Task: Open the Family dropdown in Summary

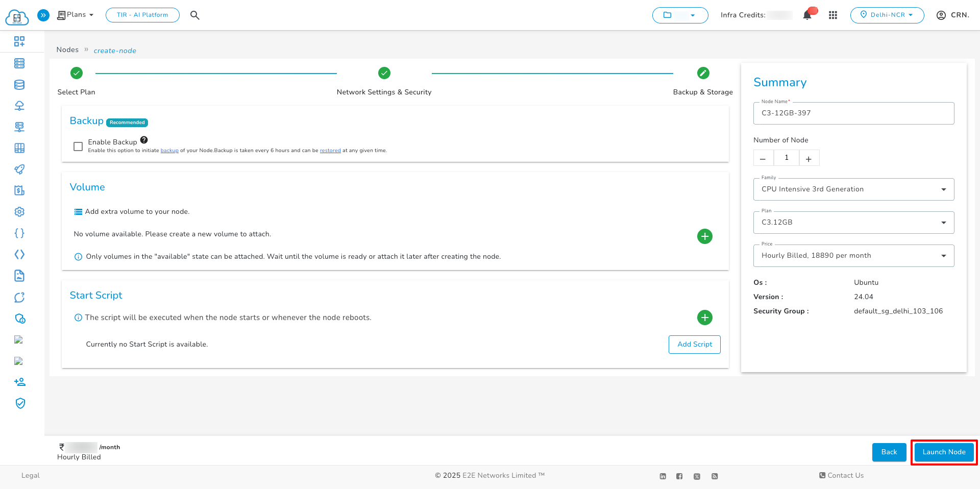Action: pyautogui.click(x=944, y=189)
